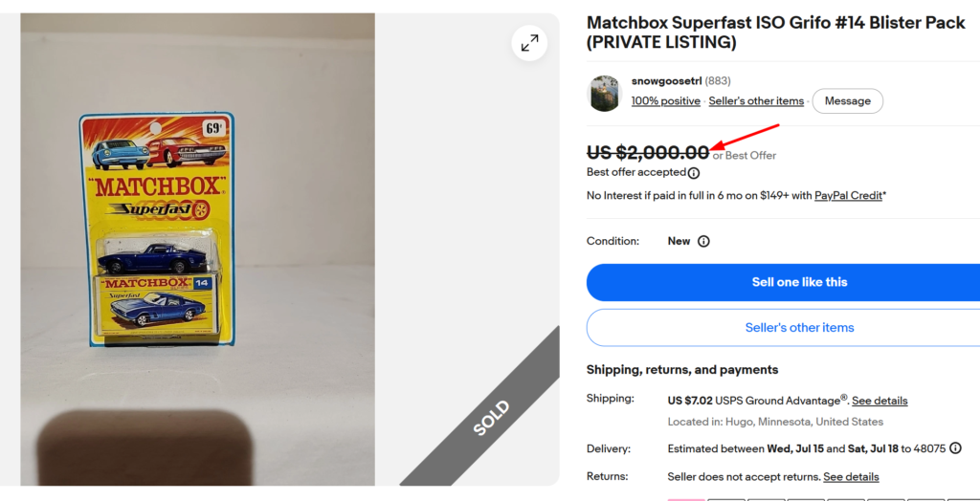
Task: Click the SOLD banner on the image
Action: [x=491, y=418]
